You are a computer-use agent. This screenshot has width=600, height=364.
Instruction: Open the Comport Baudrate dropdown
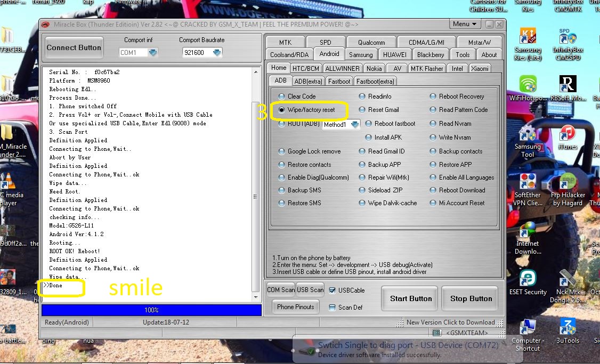216,52
